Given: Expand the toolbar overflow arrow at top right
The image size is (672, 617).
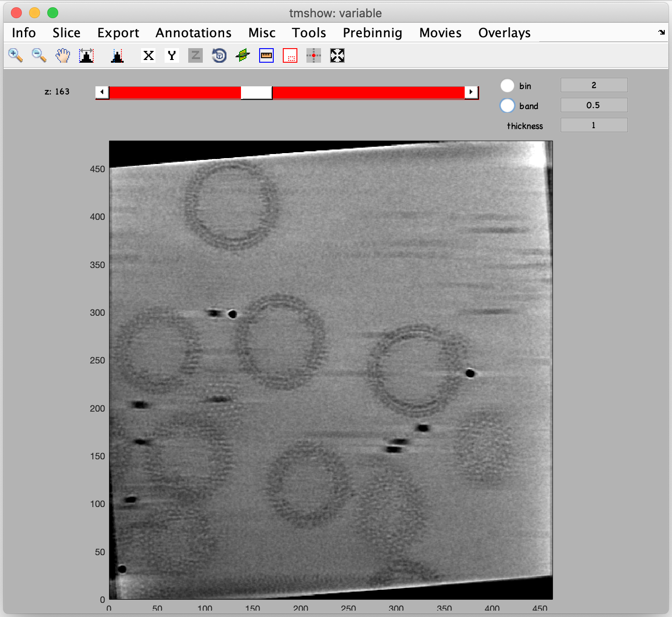Looking at the screenshot, I should click(x=661, y=32).
